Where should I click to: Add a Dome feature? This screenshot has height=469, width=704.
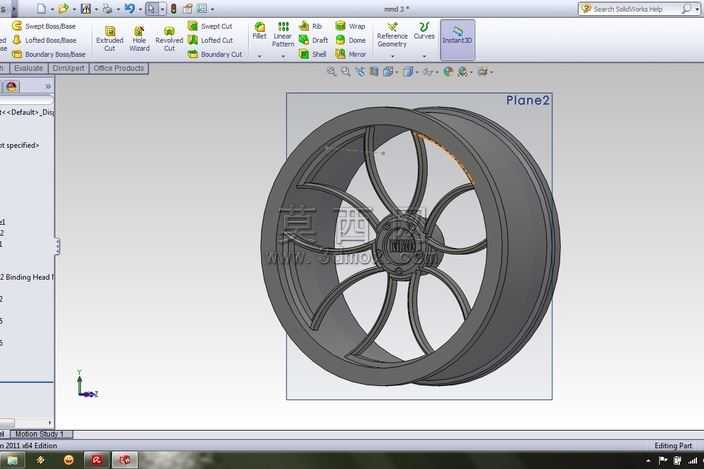[351, 40]
